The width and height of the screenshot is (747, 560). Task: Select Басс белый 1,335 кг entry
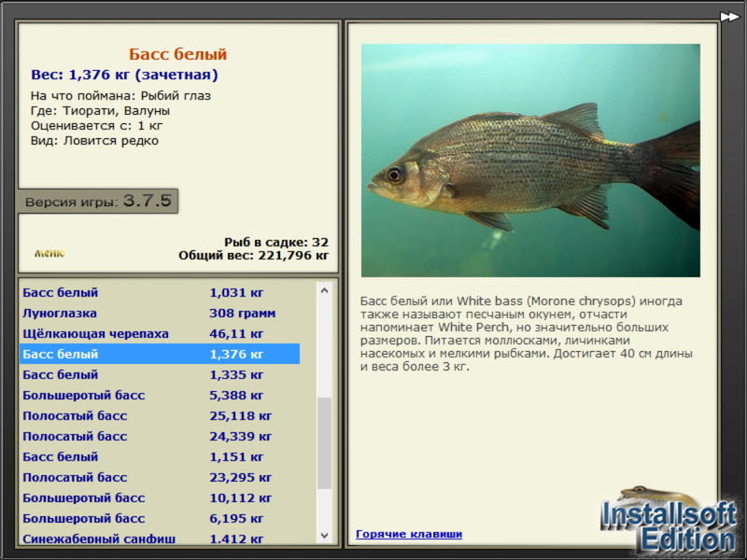160,374
